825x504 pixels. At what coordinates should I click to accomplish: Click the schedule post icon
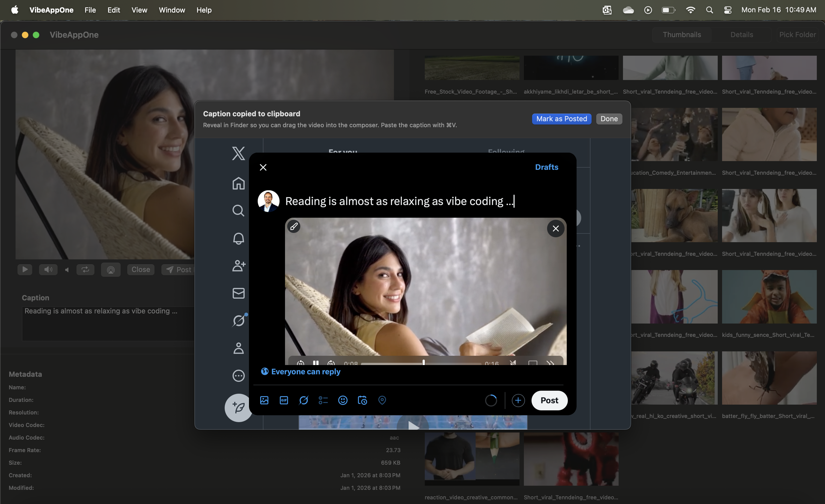point(362,400)
